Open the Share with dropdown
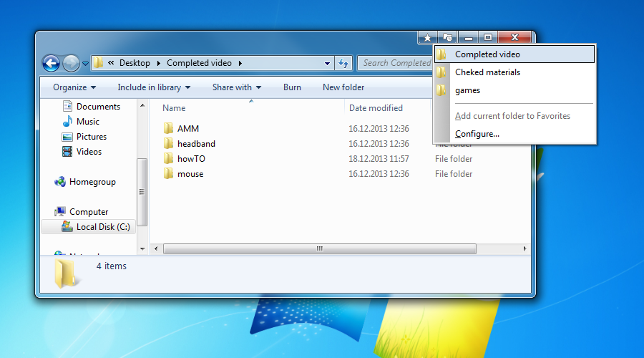644x358 pixels. click(x=236, y=87)
